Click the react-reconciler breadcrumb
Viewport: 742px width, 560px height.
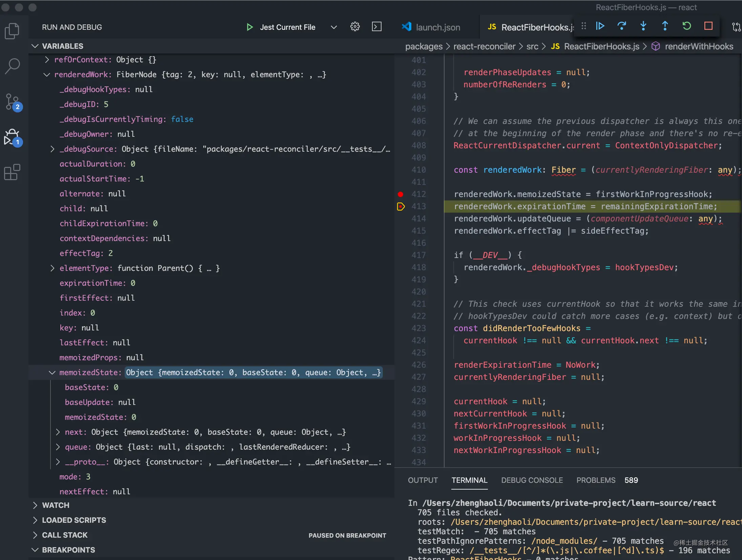click(484, 46)
